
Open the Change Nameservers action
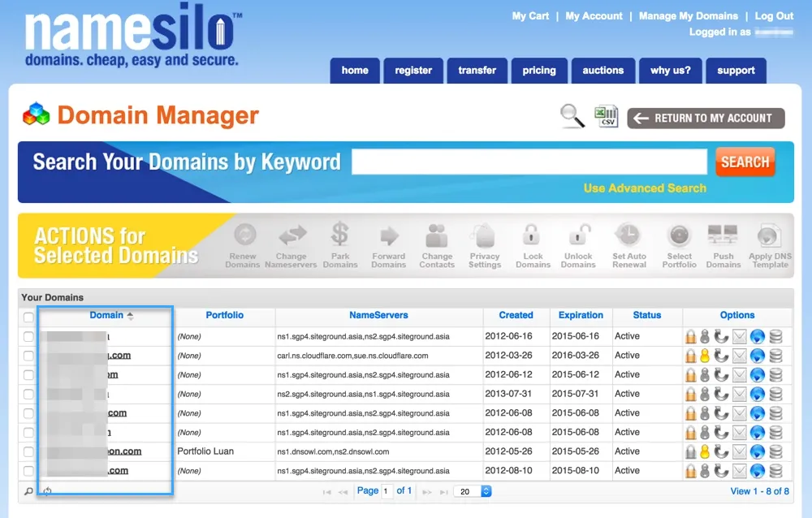(292, 235)
